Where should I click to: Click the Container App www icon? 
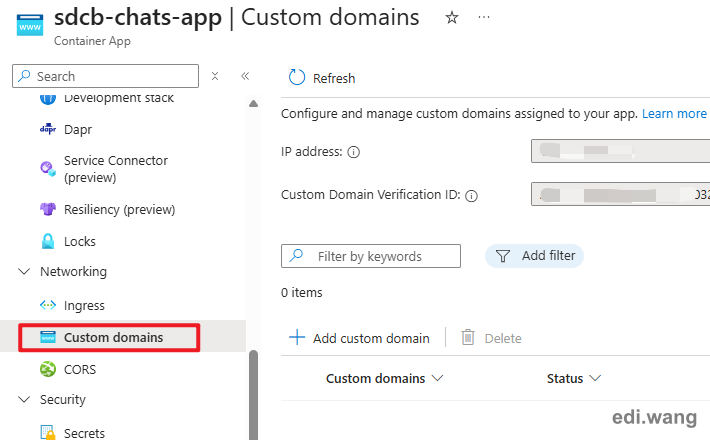tap(30, 25)
